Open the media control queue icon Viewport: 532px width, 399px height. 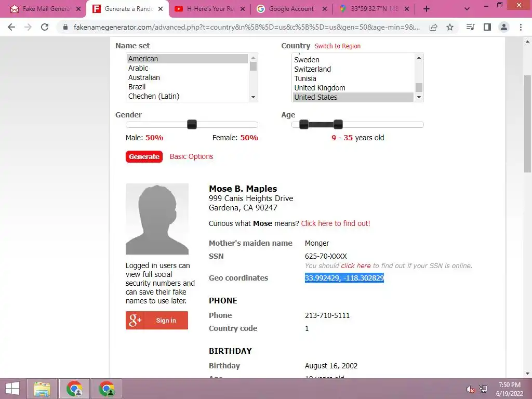(x=470, y=27)
